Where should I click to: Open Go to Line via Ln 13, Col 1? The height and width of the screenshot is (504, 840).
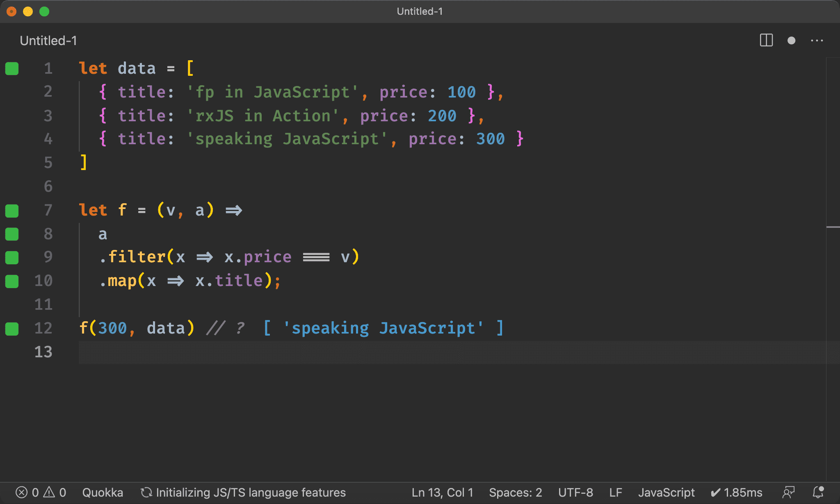point(442,492)
